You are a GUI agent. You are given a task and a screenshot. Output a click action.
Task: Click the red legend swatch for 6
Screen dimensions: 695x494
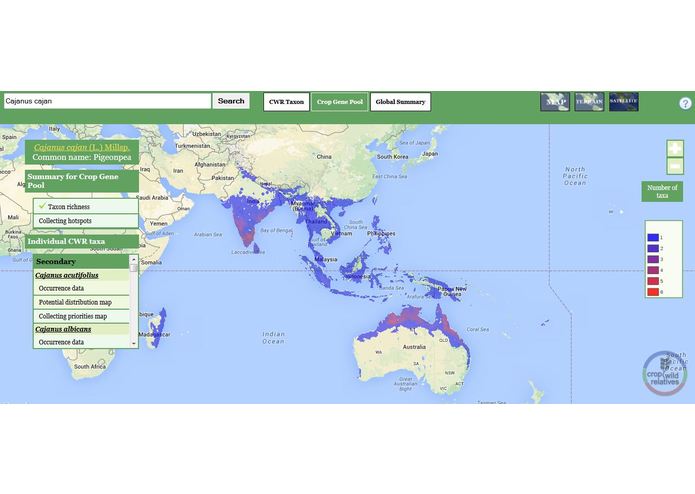click(x=653, y=292)
